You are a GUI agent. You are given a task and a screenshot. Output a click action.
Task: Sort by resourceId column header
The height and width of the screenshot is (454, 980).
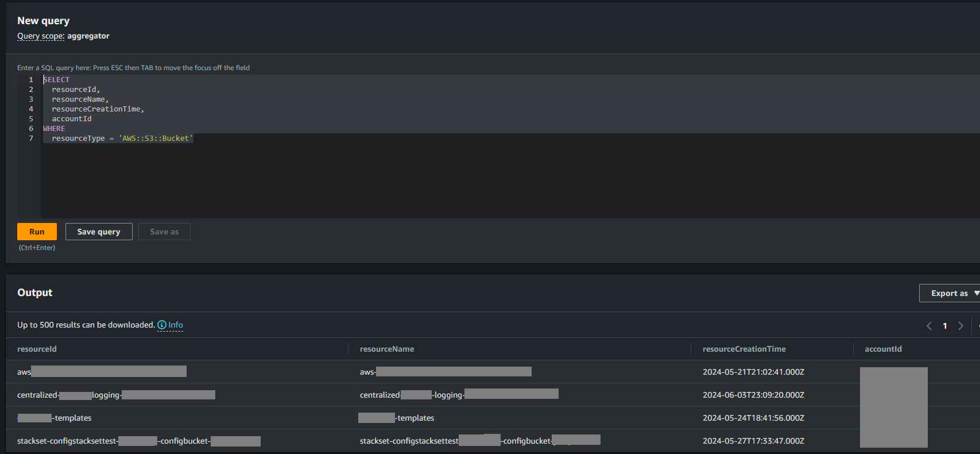point(37,349)
